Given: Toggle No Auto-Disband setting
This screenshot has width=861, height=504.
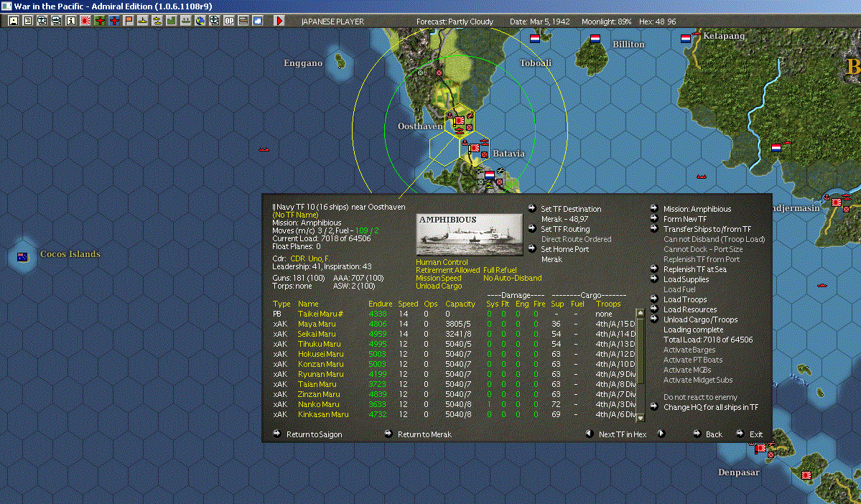Looking at the screenshot, I should 512,278.
